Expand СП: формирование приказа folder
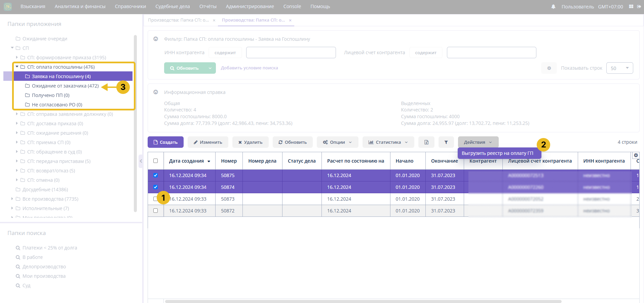 17,58
